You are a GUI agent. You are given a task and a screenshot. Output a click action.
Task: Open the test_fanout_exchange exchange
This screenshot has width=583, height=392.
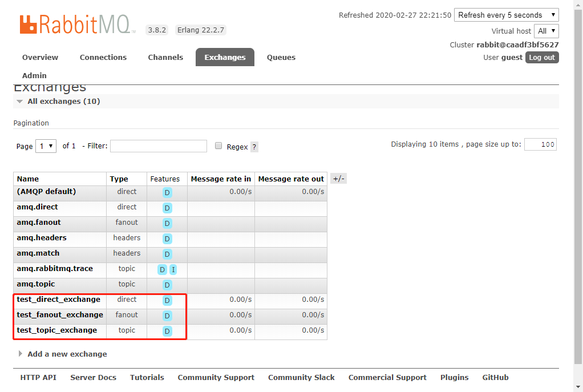(x=60, y=315)
